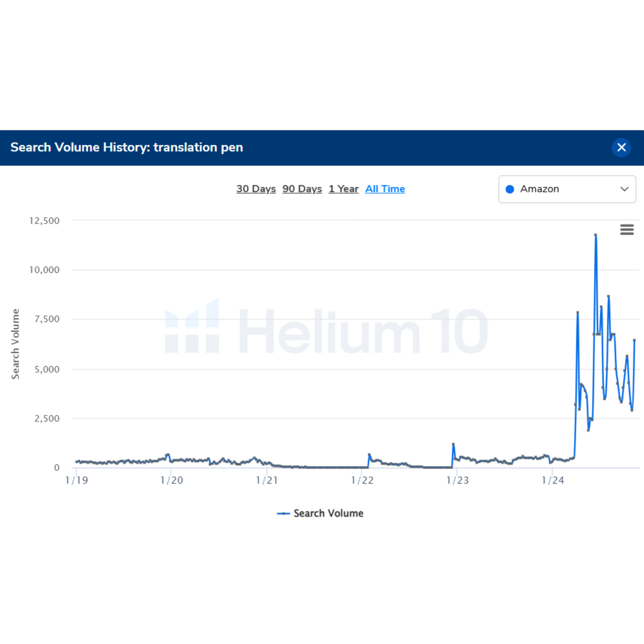Click the 5,000 y-axis label
The height and width of the screenshot is (644, 644).
coord(47,369)
